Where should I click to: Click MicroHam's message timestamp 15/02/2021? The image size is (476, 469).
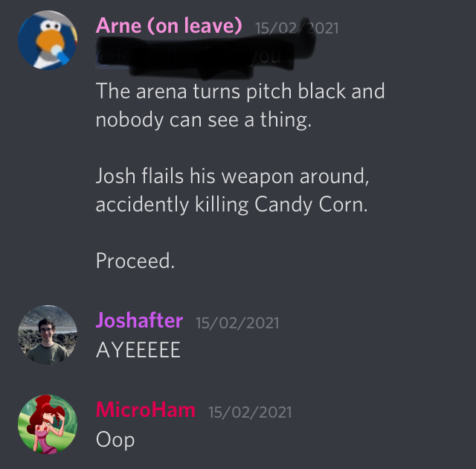pyautogui.click(x=250, y=412)
